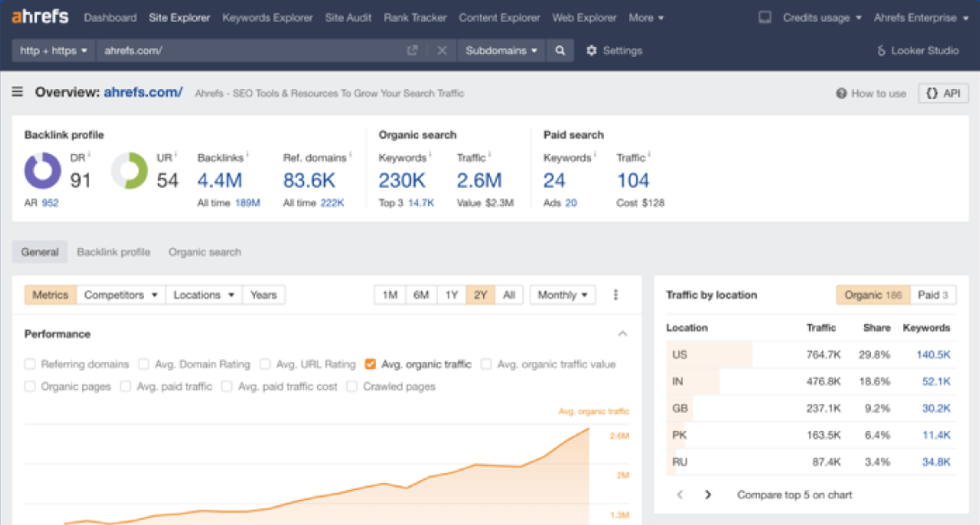The height and width of the screenshot is (525, 980).
Task: Open the hamburger sidebar menu icon
Action: pos(17,92)
